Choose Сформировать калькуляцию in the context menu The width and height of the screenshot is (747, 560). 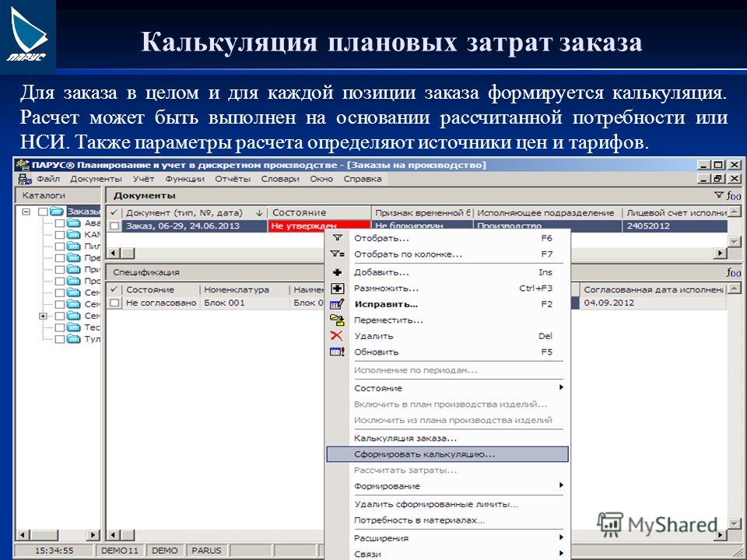[447, 454]
